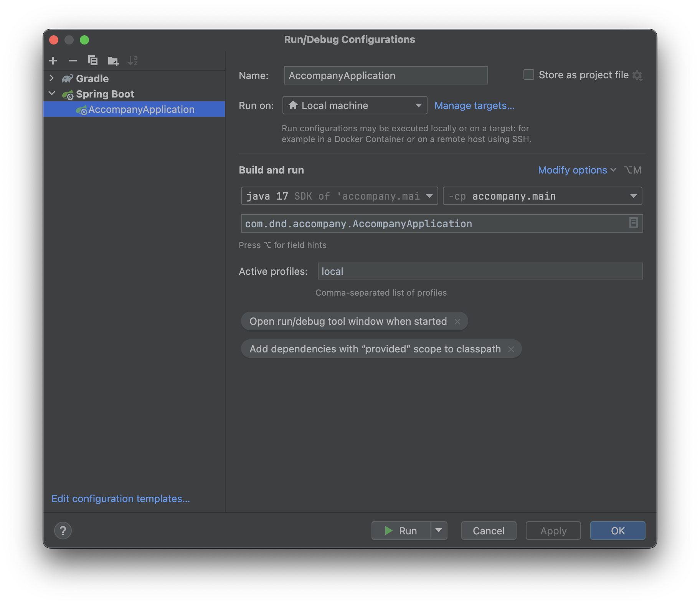
Task: Remove 'Add dependencies with provided scope' chip
Action: (x=511, y=349)
